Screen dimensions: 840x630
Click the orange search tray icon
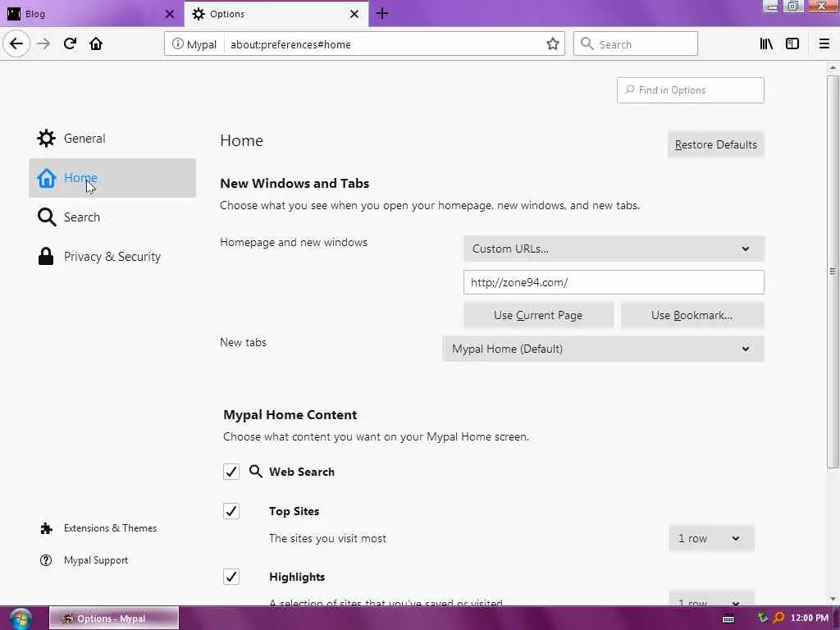778,619
